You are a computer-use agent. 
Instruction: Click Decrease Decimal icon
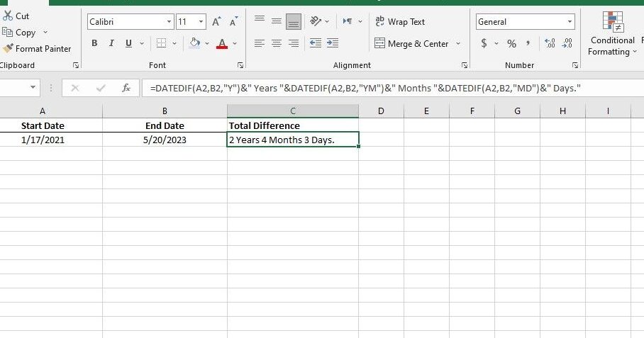pos(567,43)
